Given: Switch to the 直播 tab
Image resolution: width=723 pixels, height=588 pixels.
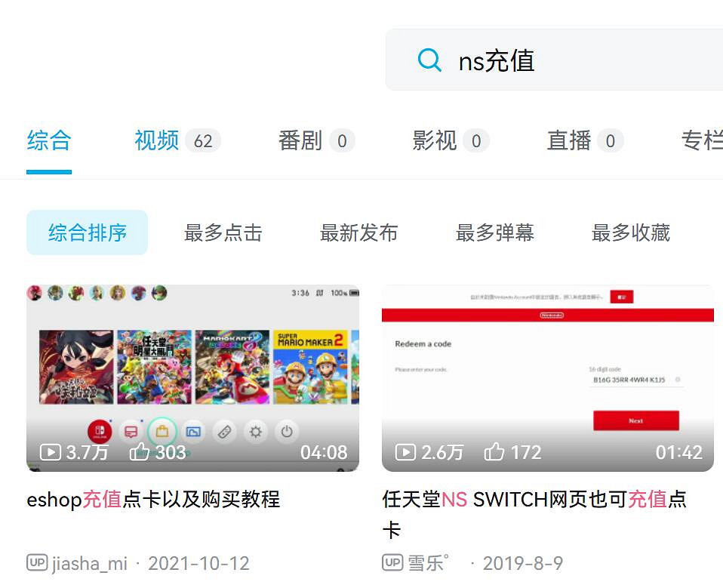Looking at the screenshot, I should pos(566,140).
